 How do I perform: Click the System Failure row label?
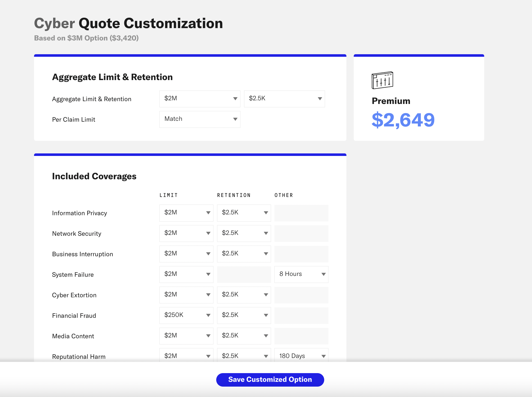pyautogui.click(x=73, y=275)
